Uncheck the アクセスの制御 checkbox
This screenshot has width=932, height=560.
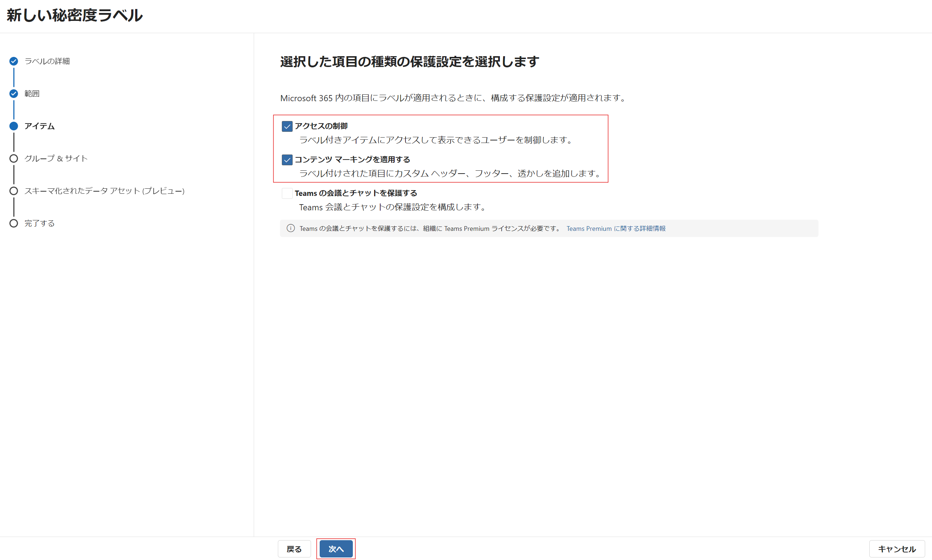click(287, 126)
